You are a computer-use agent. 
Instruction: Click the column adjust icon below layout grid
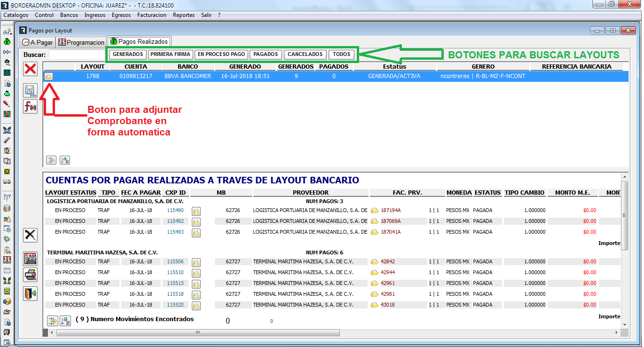point(51,160)
